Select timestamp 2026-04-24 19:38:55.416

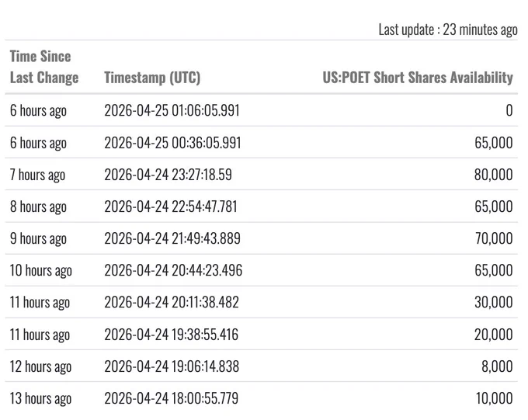click(x=171, y=335)
